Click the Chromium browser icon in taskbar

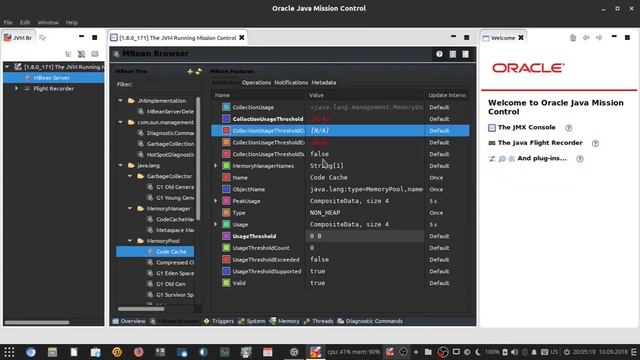tap(31, 352)
